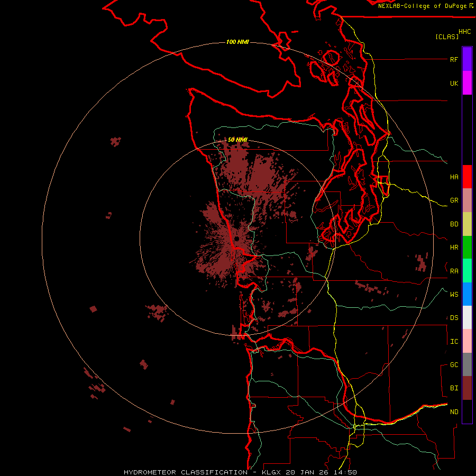Viewport: 476px width, 476px height.
Task: Click the HR legend label
Action: (454, 248)
